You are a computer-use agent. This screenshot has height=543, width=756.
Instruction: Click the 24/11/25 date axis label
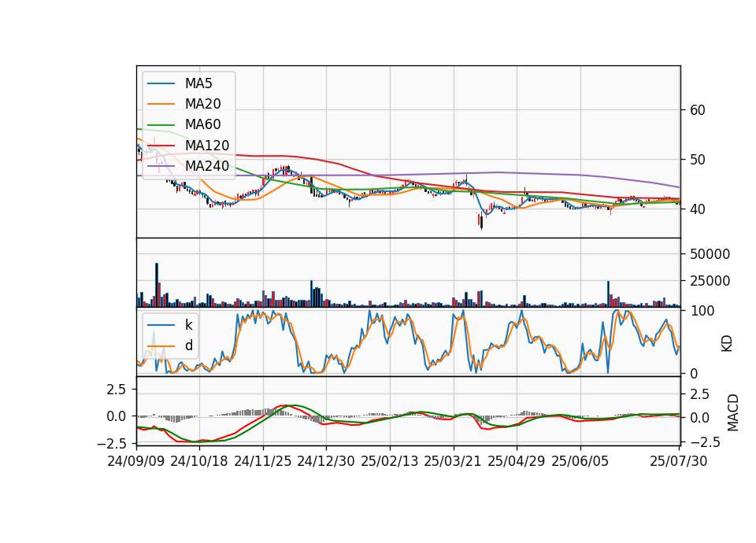click(263, 461)
